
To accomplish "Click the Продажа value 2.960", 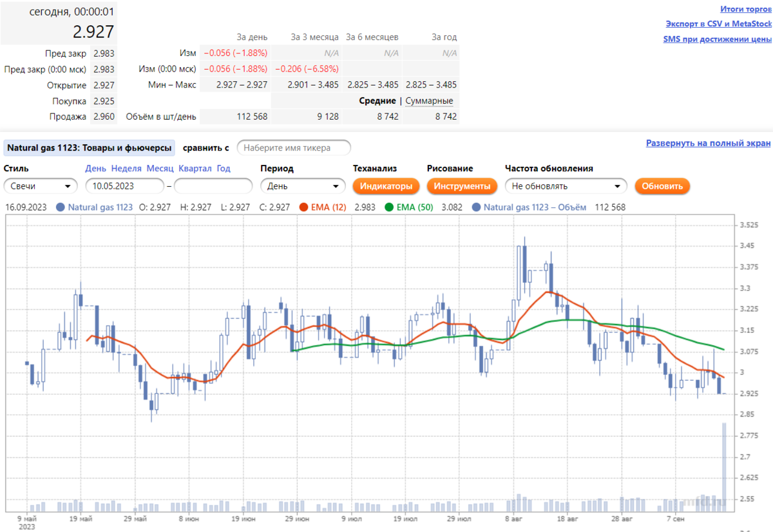I will click(104, 117).
